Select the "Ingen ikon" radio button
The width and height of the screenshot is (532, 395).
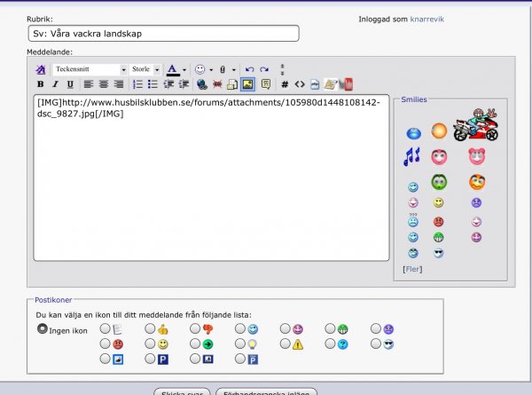[x=42, y=328]
